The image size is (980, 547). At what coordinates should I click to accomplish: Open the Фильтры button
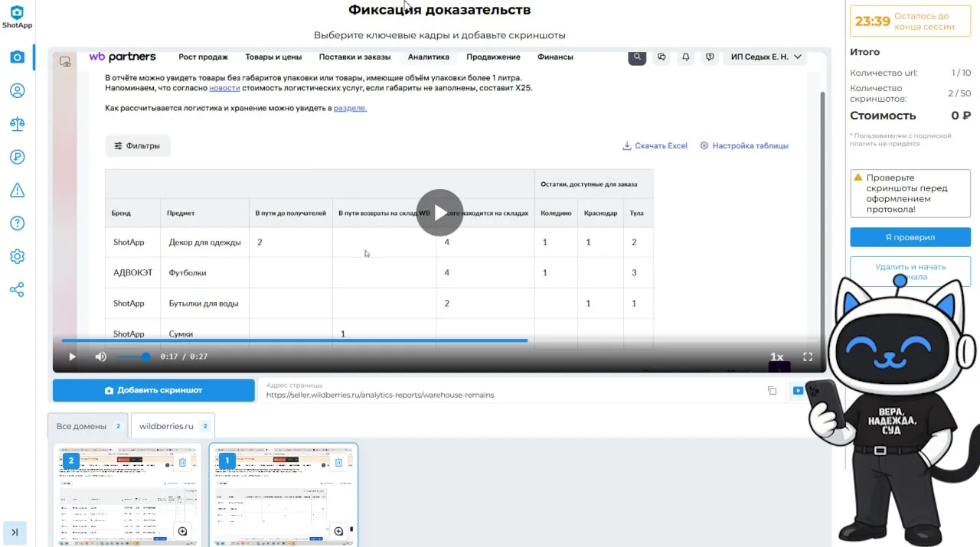click(138, 145)
